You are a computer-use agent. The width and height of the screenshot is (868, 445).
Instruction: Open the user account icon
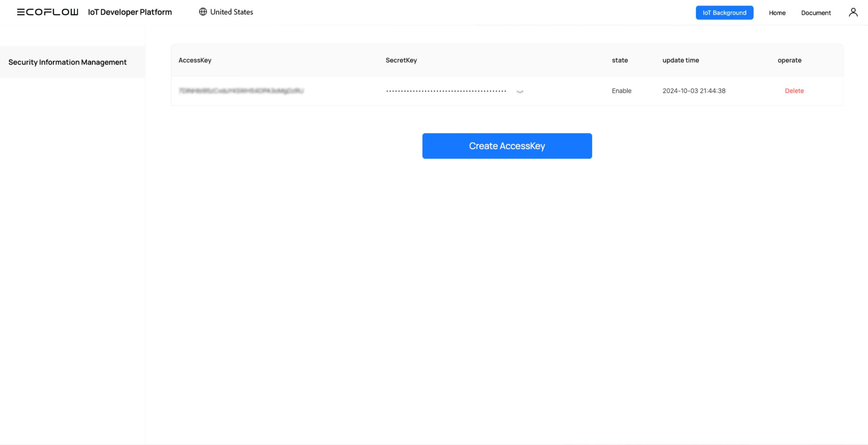853,12
